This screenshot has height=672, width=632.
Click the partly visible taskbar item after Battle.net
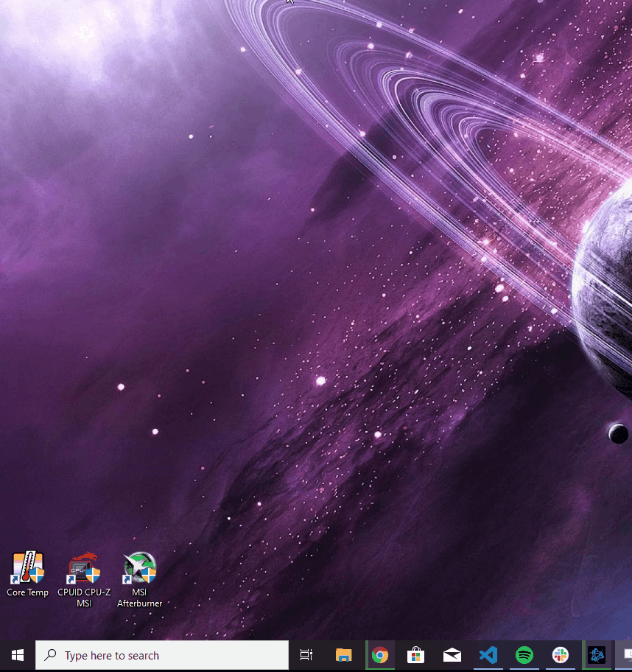point(625,655)
